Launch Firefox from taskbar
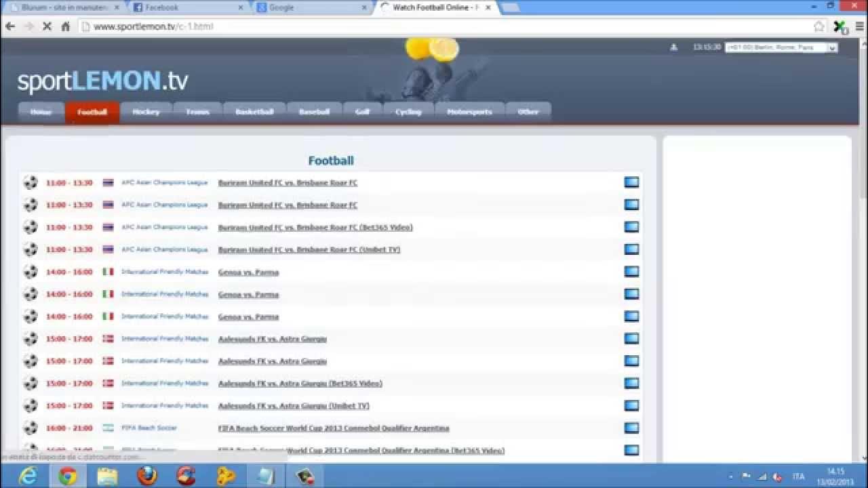 coord(146,476)
